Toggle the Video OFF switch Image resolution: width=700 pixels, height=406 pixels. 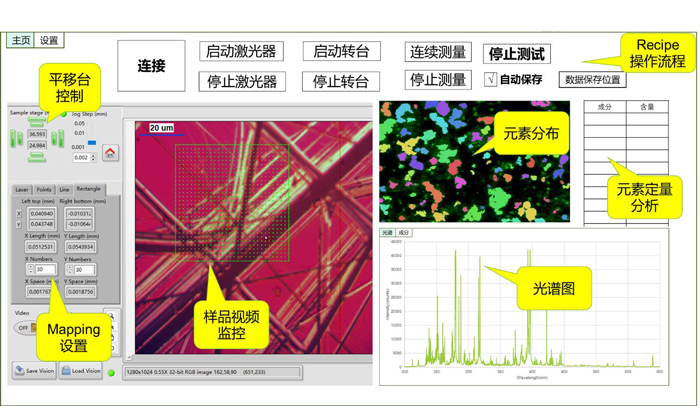click(x=24, y=328)
